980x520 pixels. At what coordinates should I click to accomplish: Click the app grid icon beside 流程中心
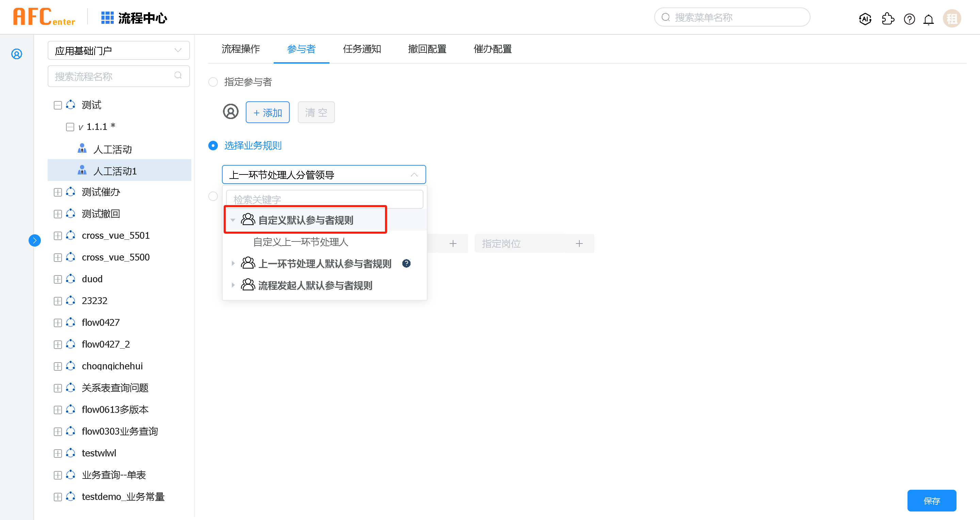107,18
